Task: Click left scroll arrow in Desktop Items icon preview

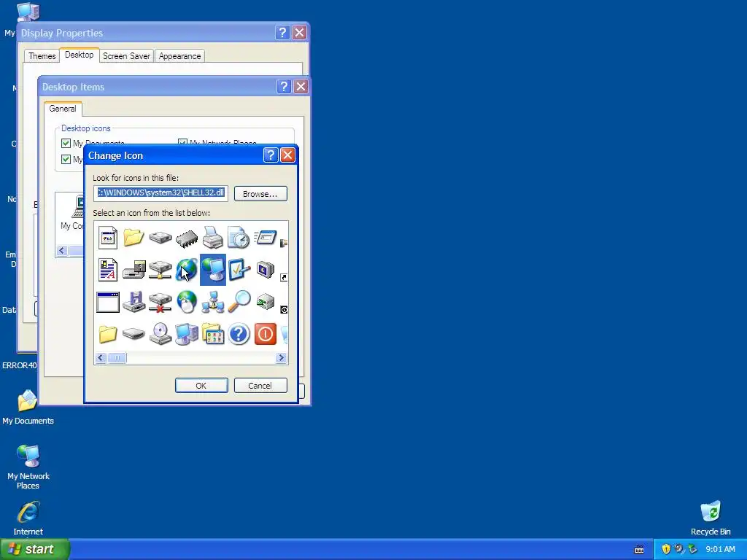Action: [x=62, y=251]
